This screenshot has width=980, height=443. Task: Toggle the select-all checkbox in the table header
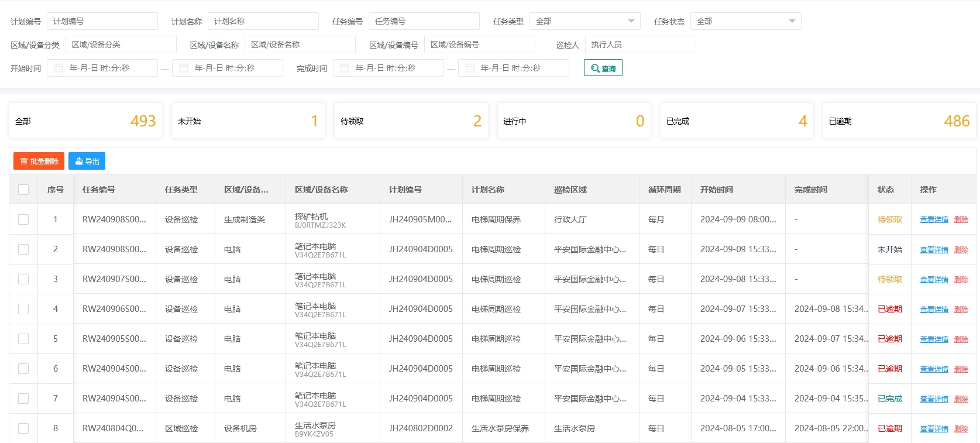(x=23, y=190)
